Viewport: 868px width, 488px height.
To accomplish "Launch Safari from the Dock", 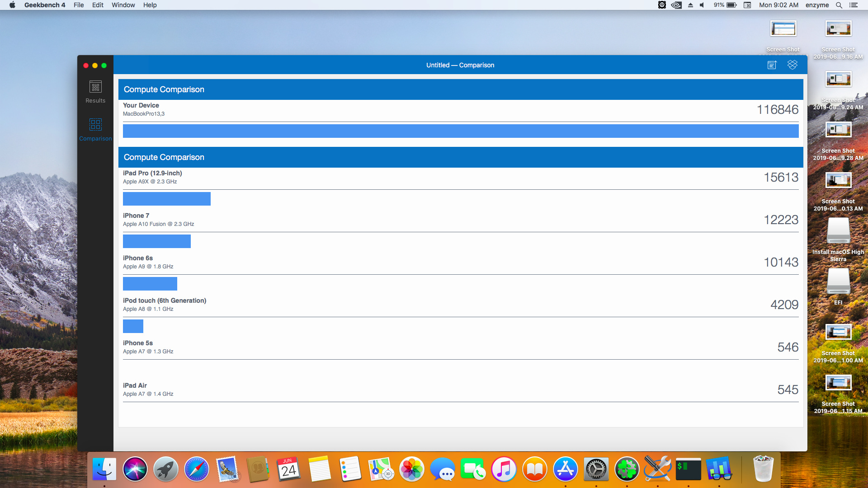I will click(x=197, y=469).
